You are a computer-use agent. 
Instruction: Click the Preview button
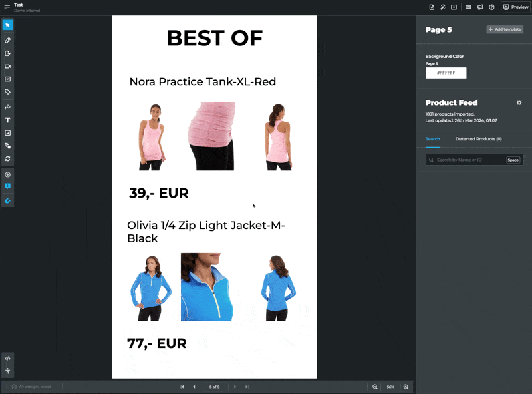tap(515, 7)
